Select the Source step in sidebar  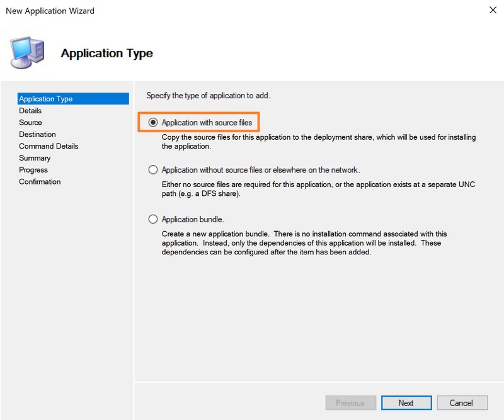[x=30, y=123]
